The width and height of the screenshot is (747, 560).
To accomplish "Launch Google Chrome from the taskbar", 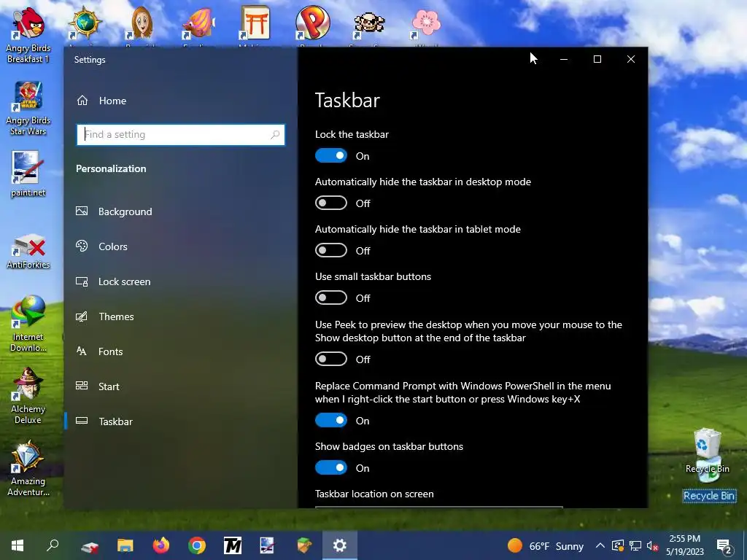I will tap(197, 545).
